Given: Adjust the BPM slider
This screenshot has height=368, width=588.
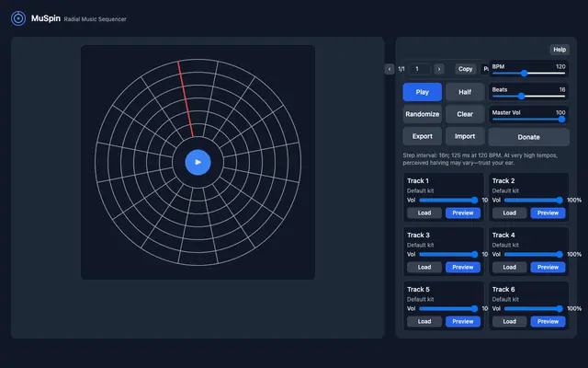Looking at the screenshot, I should click(x=529, y=74).
